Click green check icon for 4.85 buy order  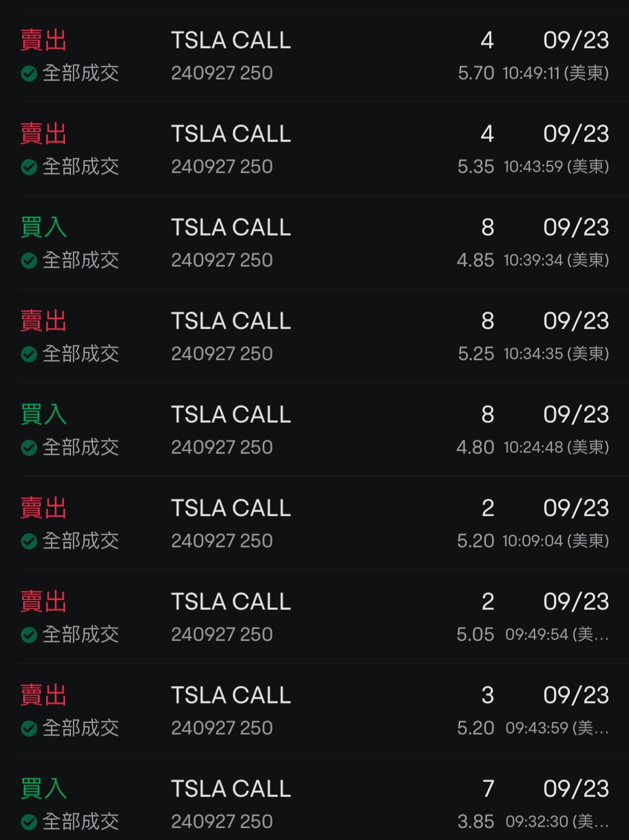tap(29, 261)
